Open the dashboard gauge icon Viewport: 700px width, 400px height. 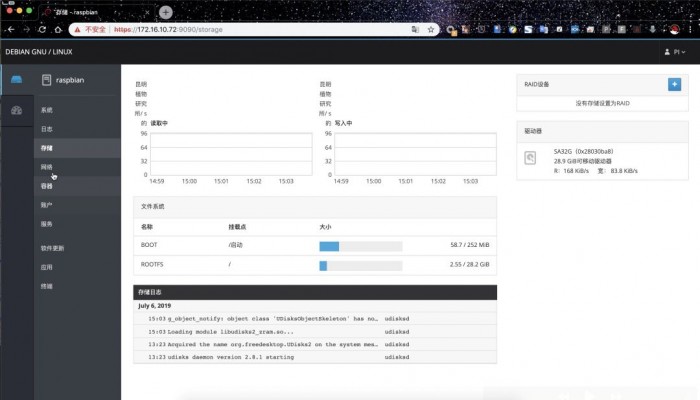click(16, 110)
